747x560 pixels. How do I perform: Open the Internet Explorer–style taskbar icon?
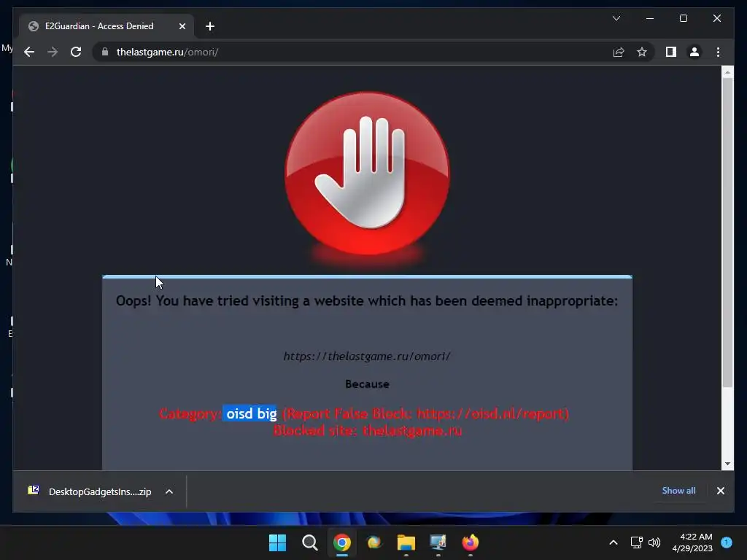pyautogui.click(x=374, y=542)
